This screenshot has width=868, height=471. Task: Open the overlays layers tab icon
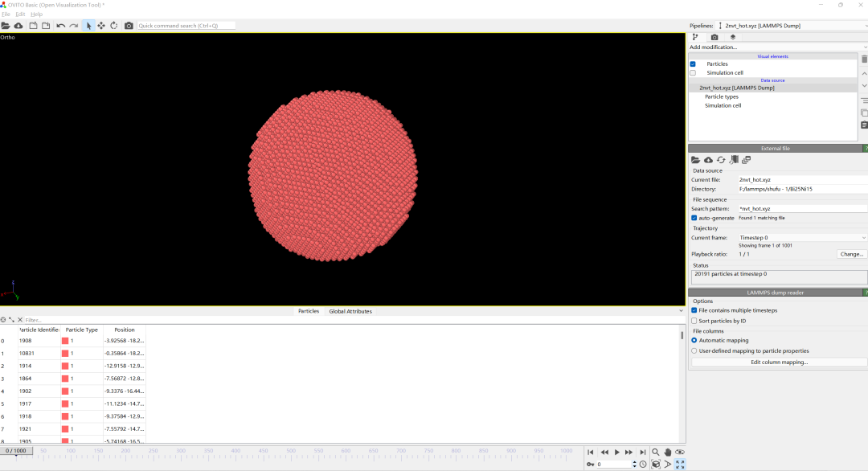pyautogui.click(x=733, y=37)
